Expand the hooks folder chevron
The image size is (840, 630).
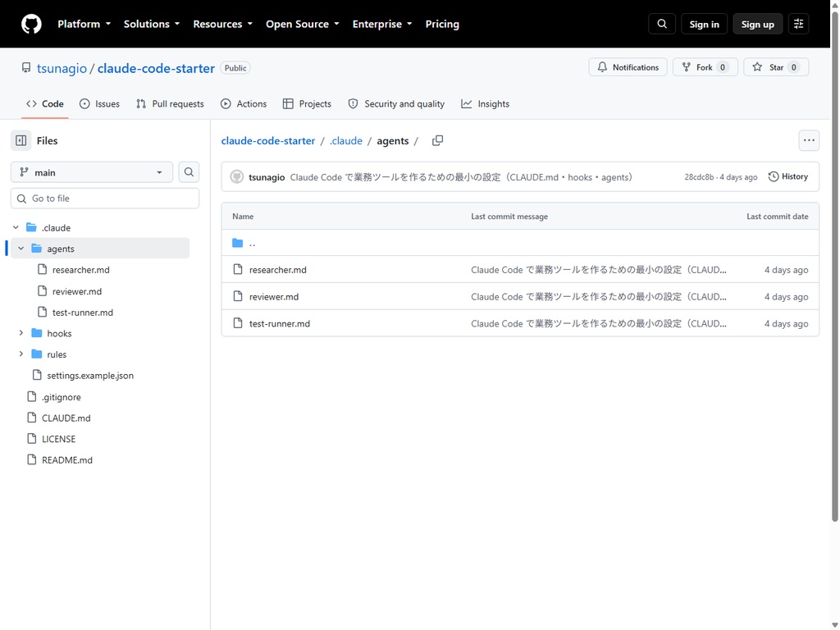[x=21, y=333]
